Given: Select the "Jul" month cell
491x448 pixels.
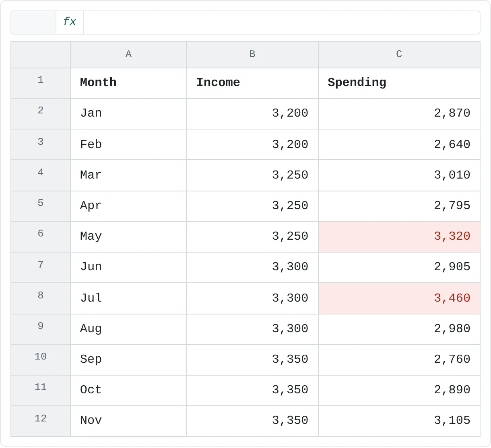Looking at the screenshot, I should pos(128,298).
